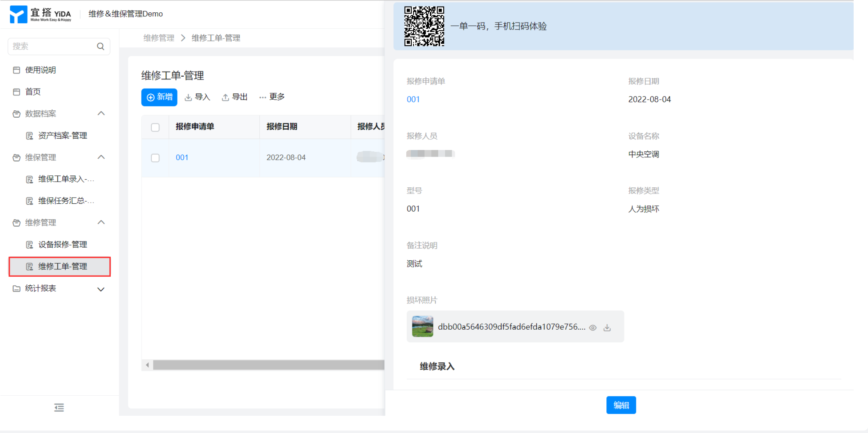Check the select-all checkbox in table header
The width and height of the screenshot is (868, 433).
tap(155, 127)
